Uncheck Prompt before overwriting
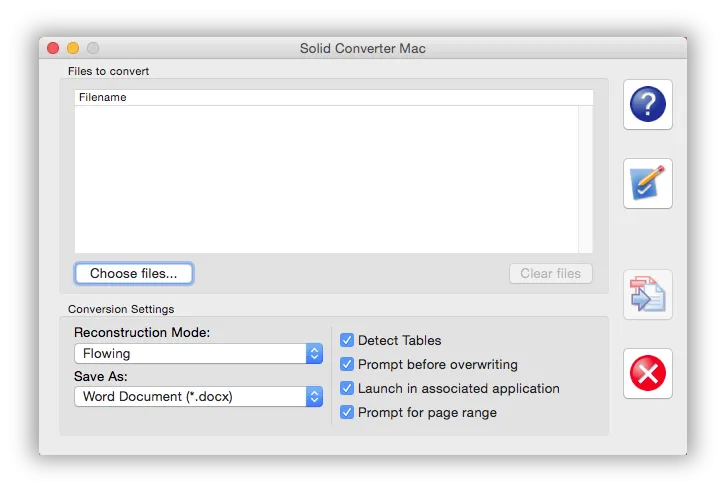The image size is (726, 492). 347,364
